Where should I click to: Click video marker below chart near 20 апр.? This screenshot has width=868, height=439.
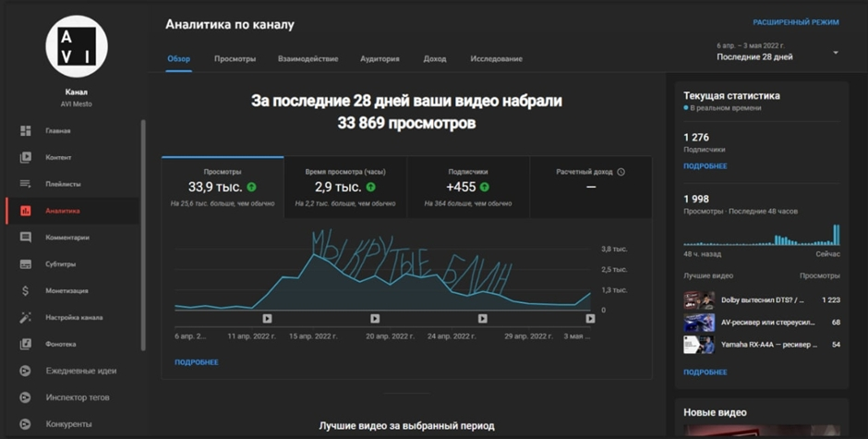tap(375, 318)
